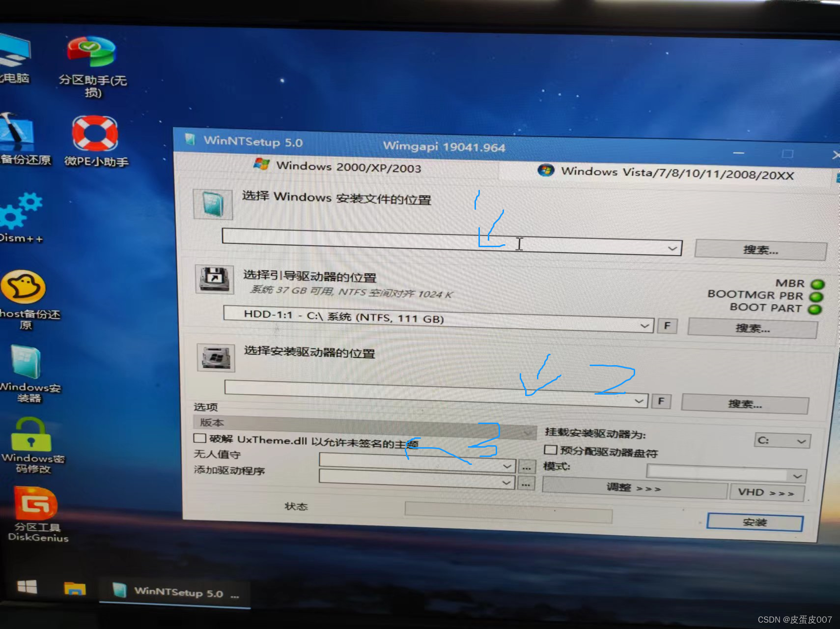Open the mount drive letter C: dropdown
Viewport: 840px width, 629px height.
tap(782, 440)
